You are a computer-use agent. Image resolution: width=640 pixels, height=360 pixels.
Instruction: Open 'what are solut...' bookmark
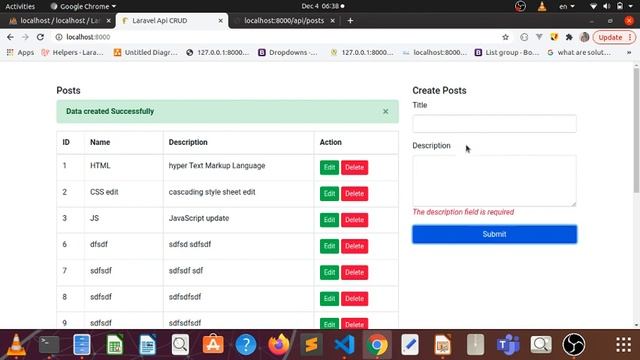coord(579,52)
